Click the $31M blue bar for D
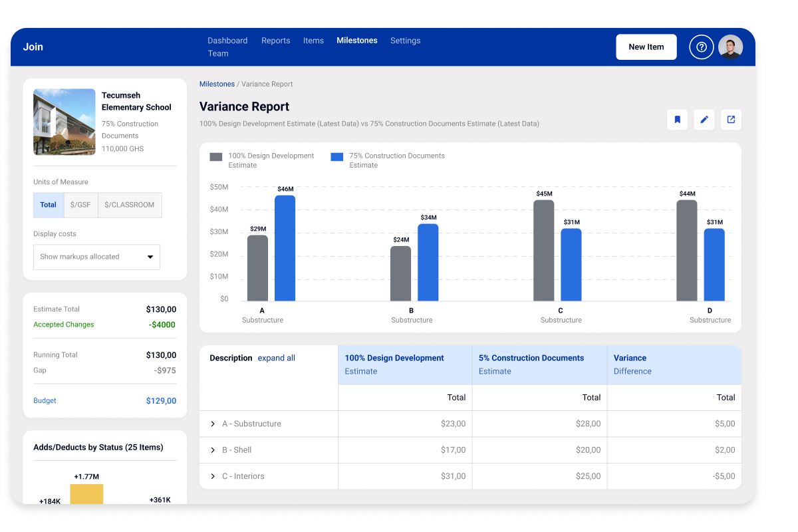The image size is (798, 532). click(x=714, y=265)
